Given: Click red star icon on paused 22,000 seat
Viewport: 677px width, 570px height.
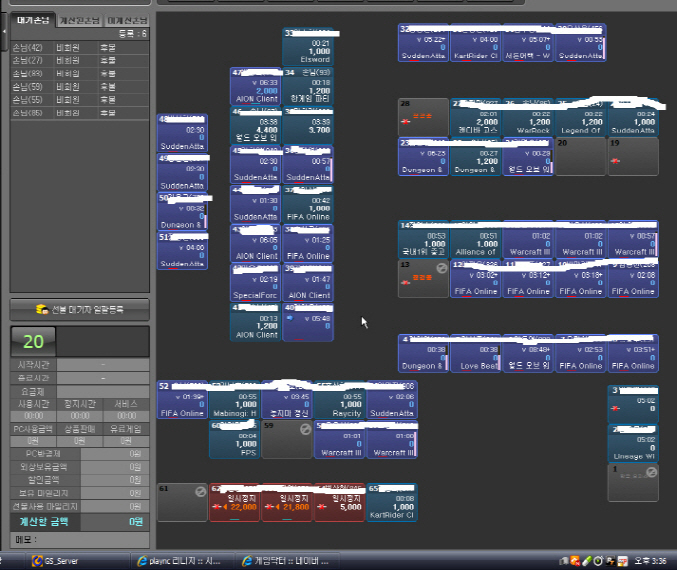Looking at the screenshot, I should [217, 507].
